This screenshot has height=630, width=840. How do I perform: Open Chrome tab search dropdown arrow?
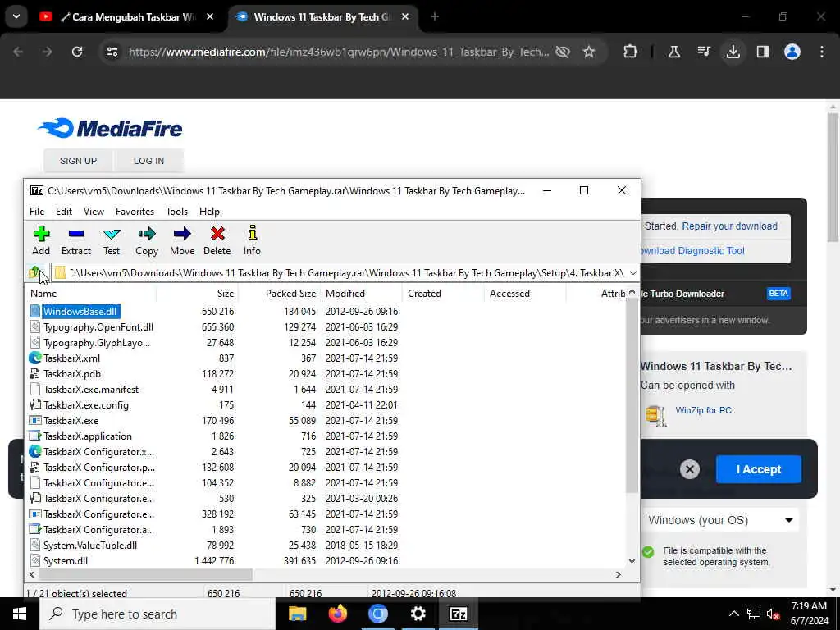click(16, 16)
